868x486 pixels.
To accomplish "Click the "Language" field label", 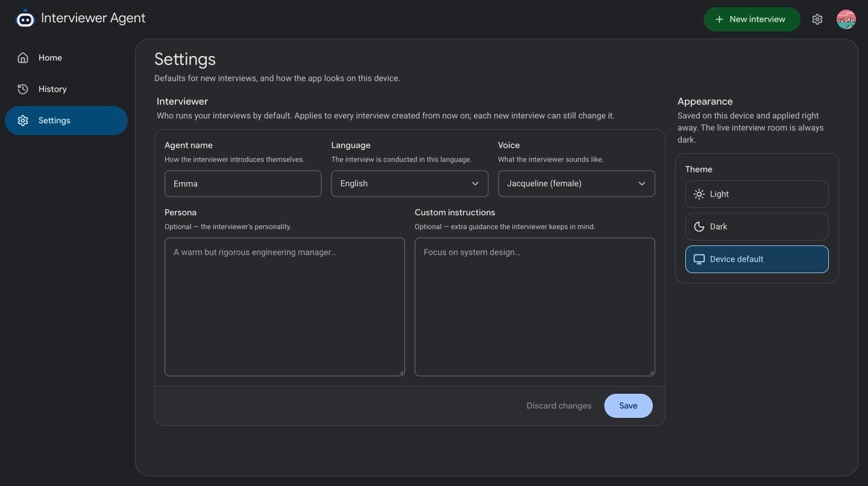I will point(351,145).
